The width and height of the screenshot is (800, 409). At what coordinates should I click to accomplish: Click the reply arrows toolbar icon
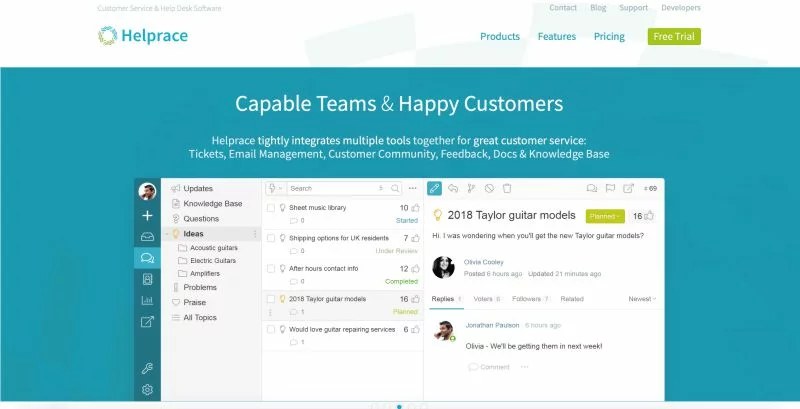(453, 188)
